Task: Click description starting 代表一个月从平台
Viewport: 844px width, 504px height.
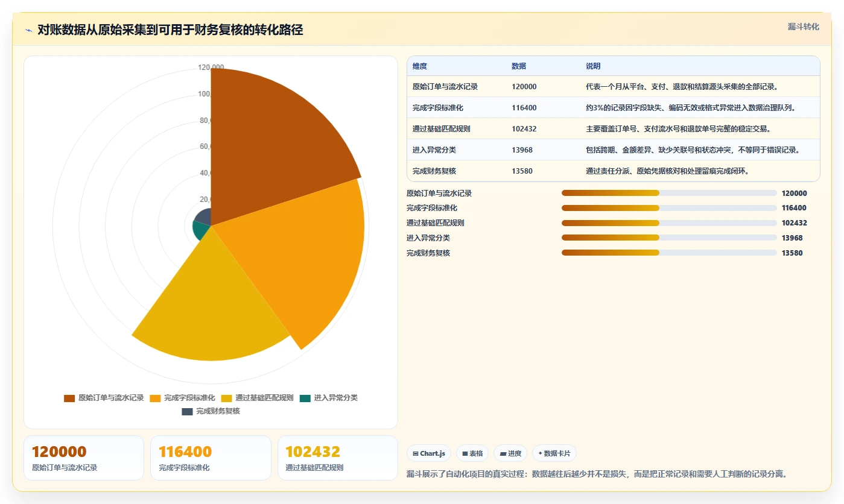Action: [x=682, y=87]
